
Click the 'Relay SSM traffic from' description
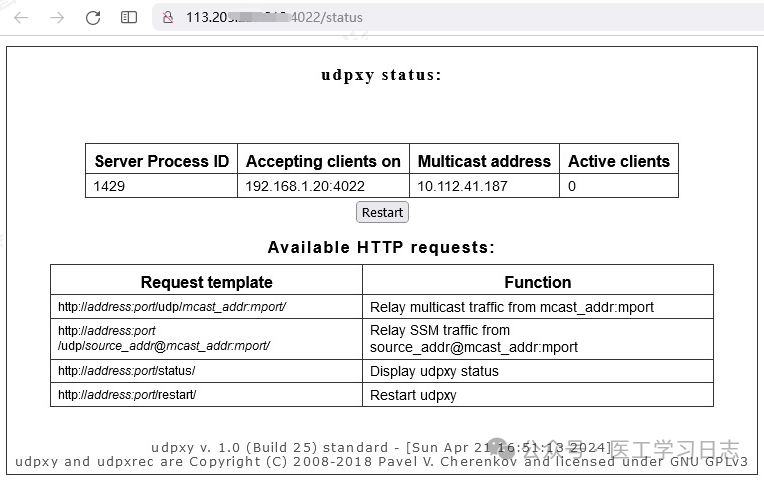(x=538, y=339)
